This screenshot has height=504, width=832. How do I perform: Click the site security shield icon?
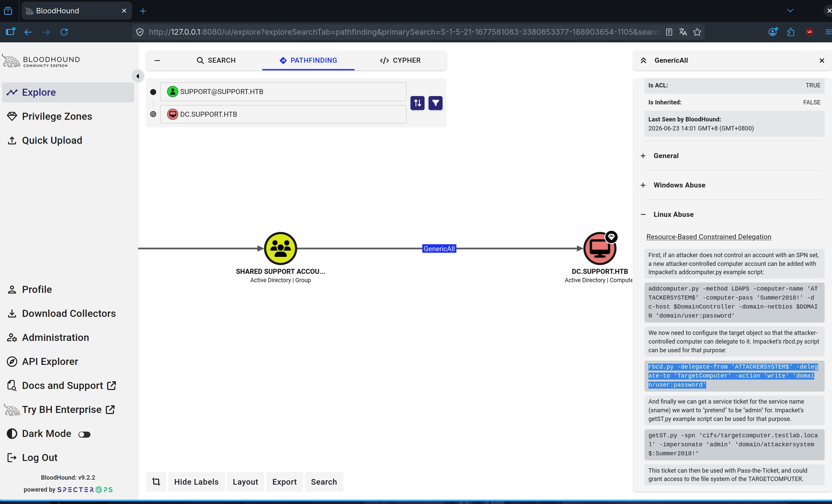pyautogui.click(x=140, y=32)
